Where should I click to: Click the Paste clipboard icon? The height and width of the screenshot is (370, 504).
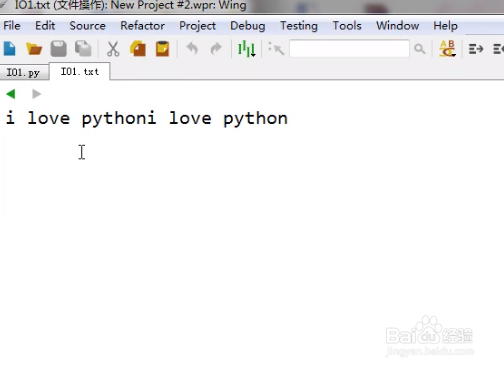[x=162, y=49]
